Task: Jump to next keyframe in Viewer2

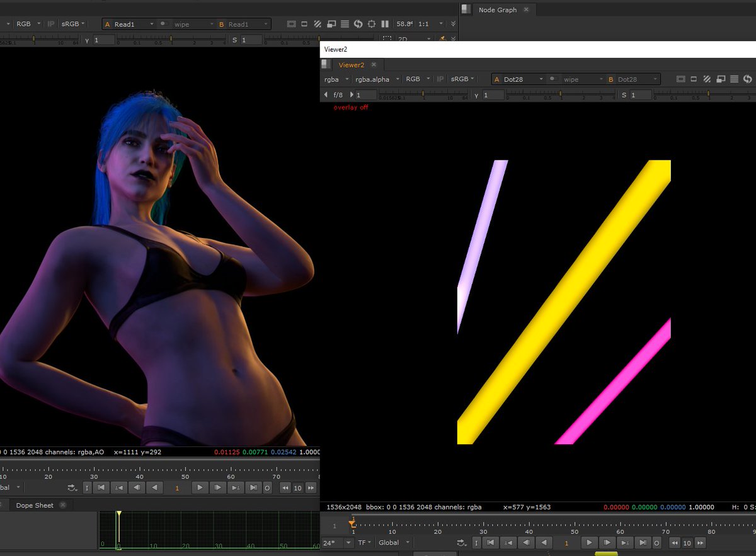Action: point(624,543)
